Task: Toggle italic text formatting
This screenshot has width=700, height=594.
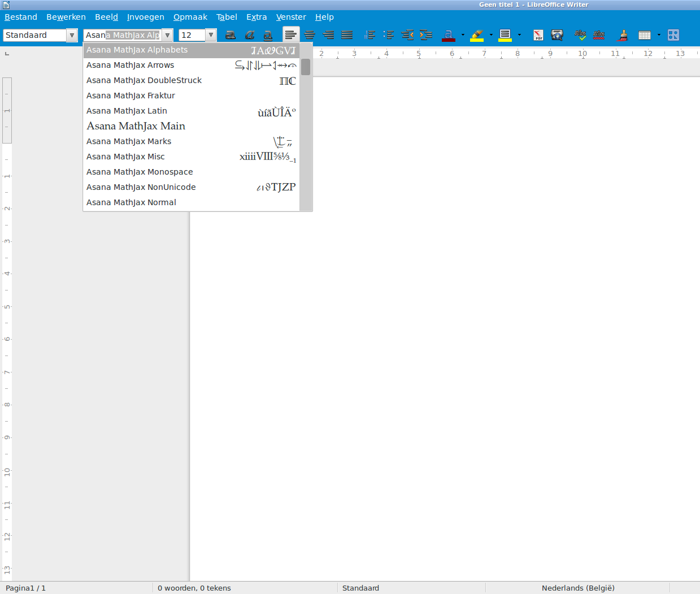Action: pyautogui.click(x=249, y=35)
